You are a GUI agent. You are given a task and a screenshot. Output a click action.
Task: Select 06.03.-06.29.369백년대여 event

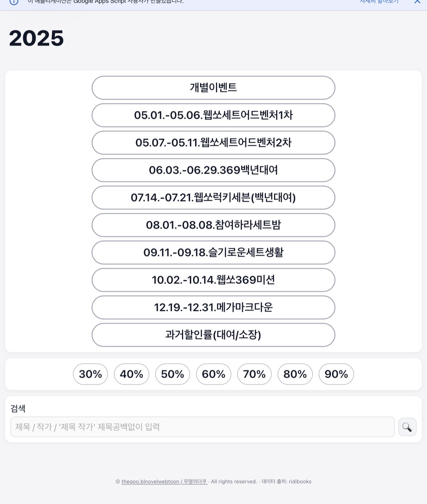tap(213, 170)
